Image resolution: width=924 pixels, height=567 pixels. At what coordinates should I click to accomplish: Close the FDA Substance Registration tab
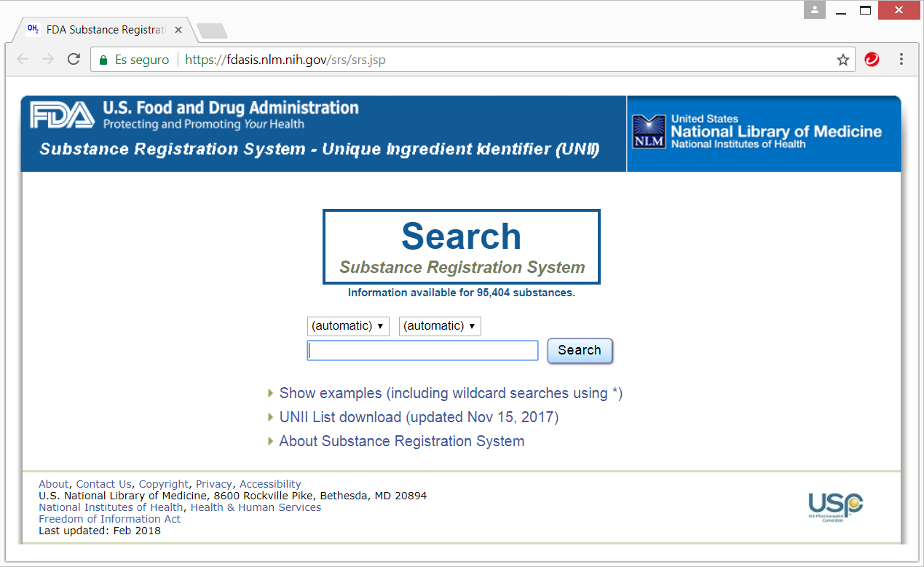pyautogui.click(x=178, y=30)
